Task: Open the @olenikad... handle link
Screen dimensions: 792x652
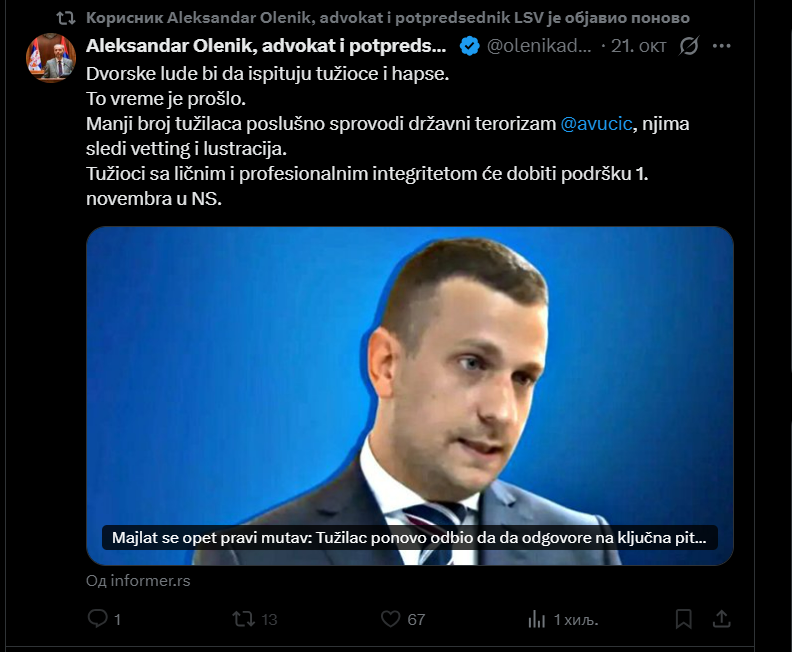Action: 539,46
